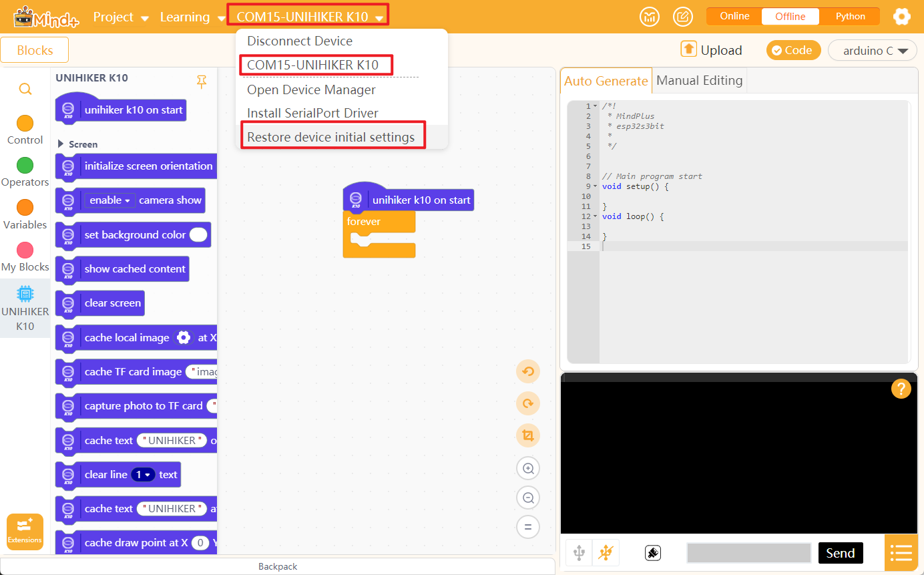This screenshot has width=924, height=575.
Task: Fold code at line 12 arrow
Action: pyautogui.click(x=595, y=216)
